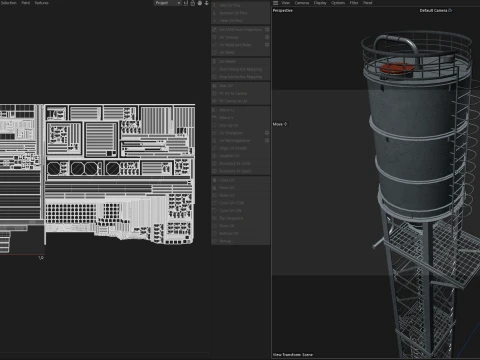480x360 pixels.
Task: Open the Textures menu in UV editor
Action: point(42,3)
